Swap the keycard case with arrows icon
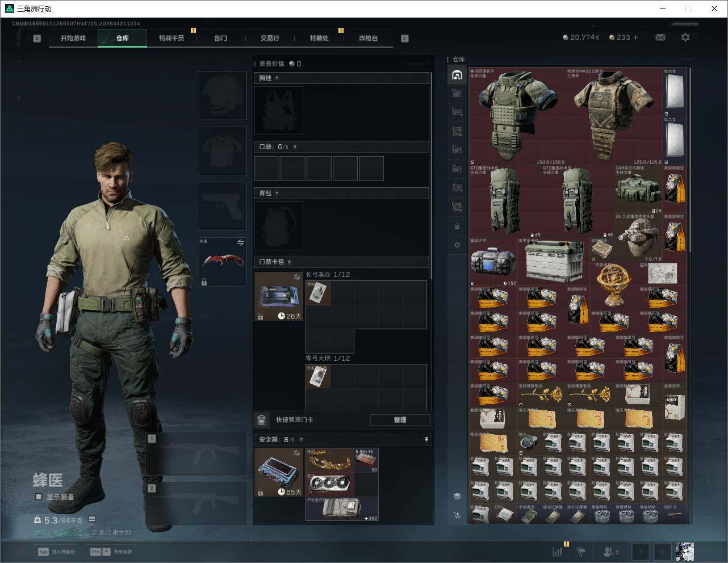Viewport: 728px width, 563px height. [x=296, y=277]
